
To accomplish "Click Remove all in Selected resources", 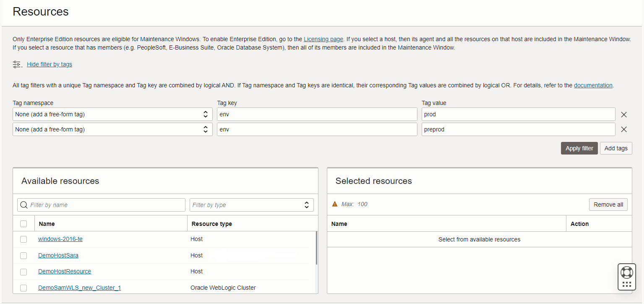I will [608, 204].
